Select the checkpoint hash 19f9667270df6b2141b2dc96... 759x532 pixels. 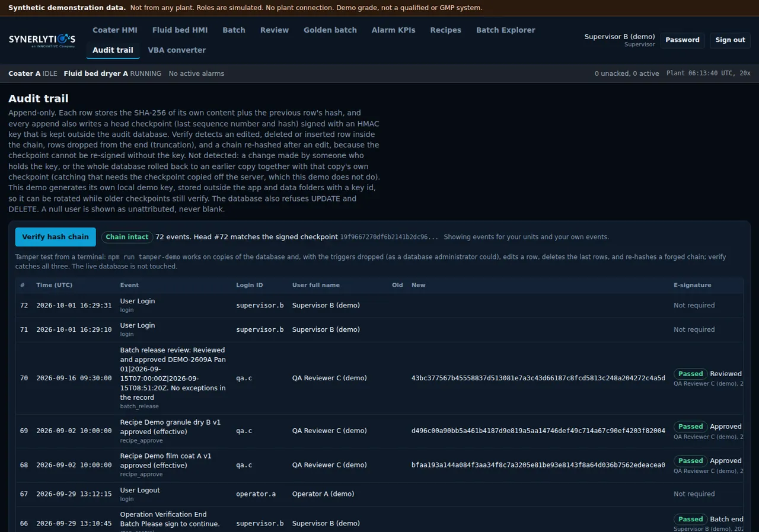[390, 237]
